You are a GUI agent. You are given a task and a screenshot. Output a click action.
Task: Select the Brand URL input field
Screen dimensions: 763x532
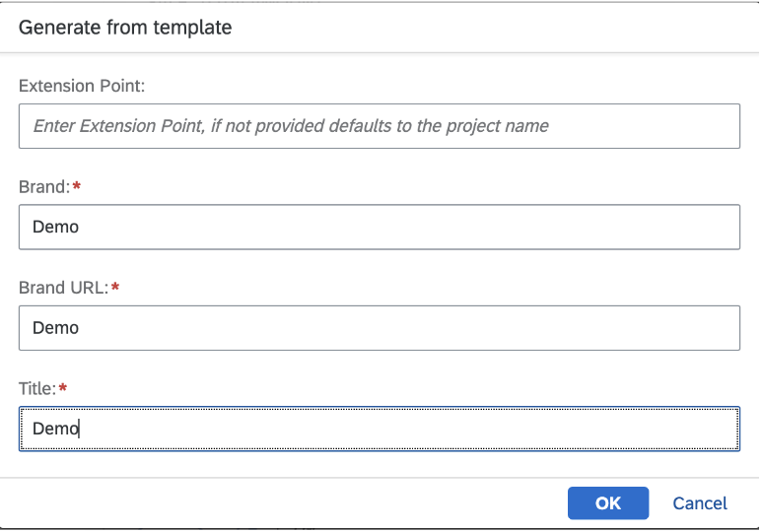click(x=380, y=328)
